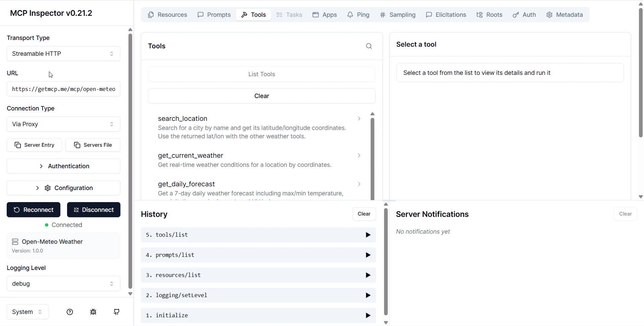The image size is (644, 326).
Task: Expand history entry 1. initialize
Action: (x=258, y=316)
